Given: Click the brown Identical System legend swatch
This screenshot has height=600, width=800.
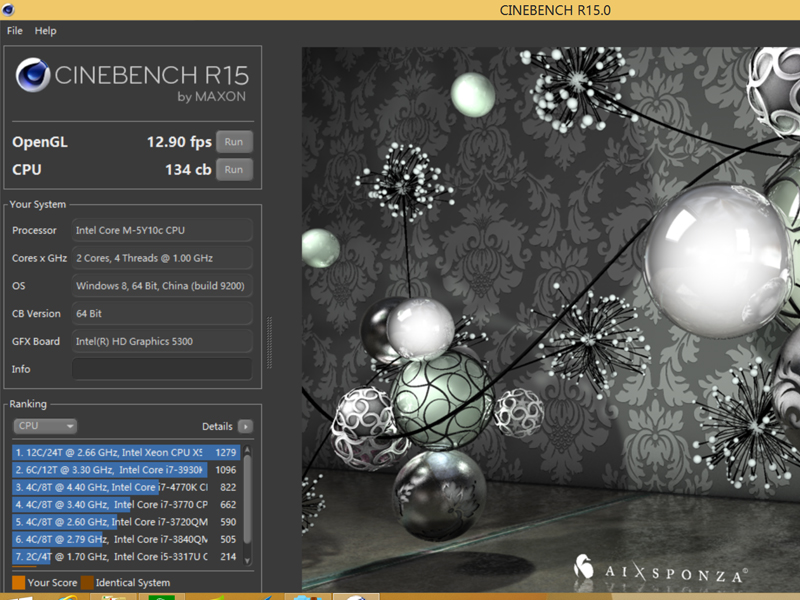Looking at the screenshot, I should (x=87, y=582).
